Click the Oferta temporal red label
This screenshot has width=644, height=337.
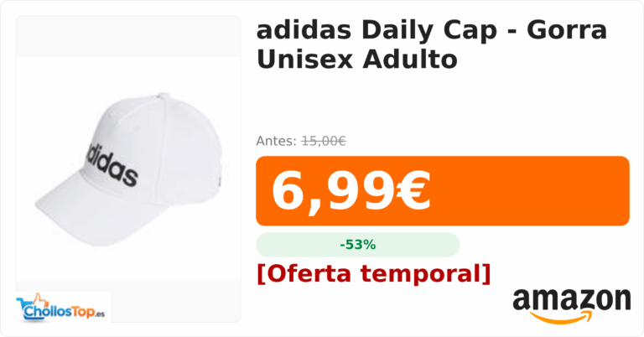(374, 273)
